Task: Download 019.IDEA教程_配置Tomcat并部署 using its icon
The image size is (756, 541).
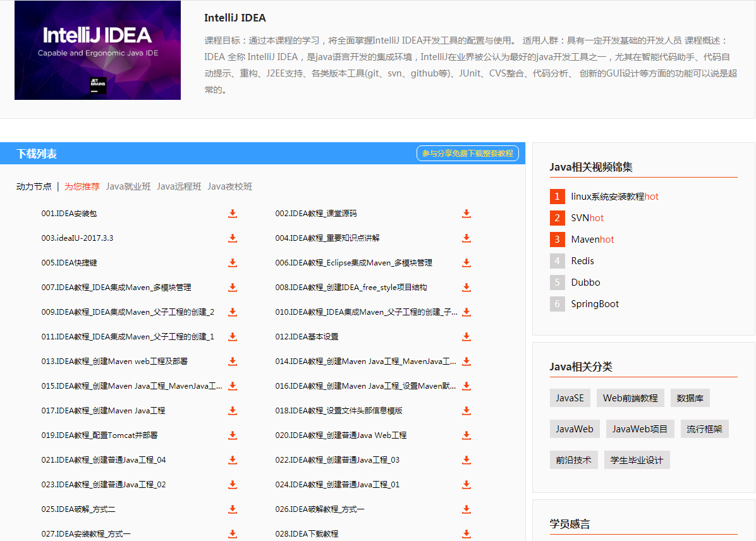Action: 233,435
